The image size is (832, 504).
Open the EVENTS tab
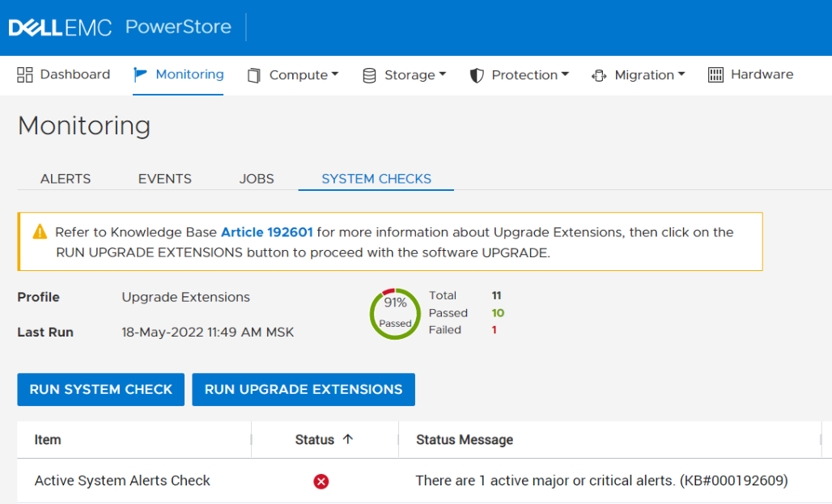coord(165,179)
